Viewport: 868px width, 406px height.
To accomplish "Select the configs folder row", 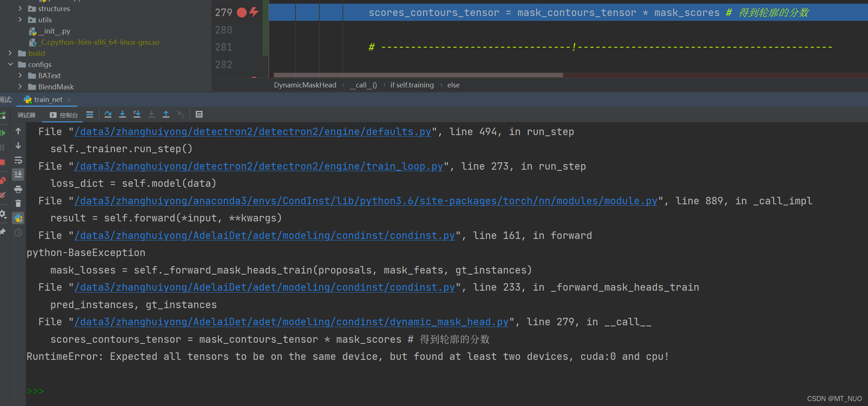I will tap(106, 64).
